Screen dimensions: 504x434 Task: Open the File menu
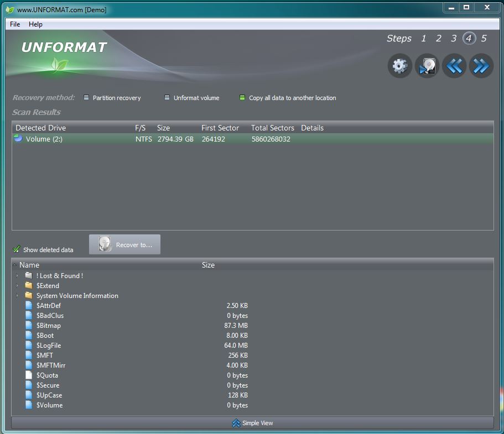[15, 24]
